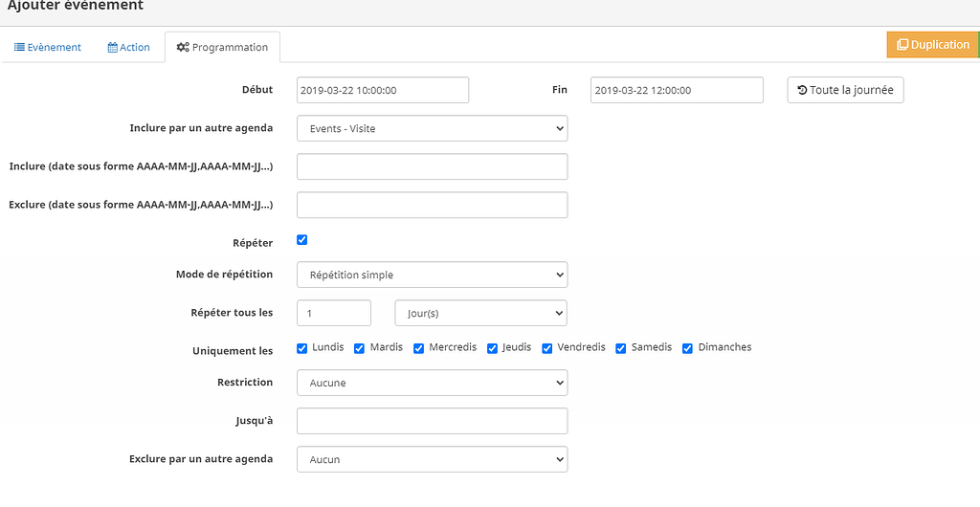This screenshot has width=980, height=507.
Task: Click the Jusqu'à date field
Action: [432, 421]
